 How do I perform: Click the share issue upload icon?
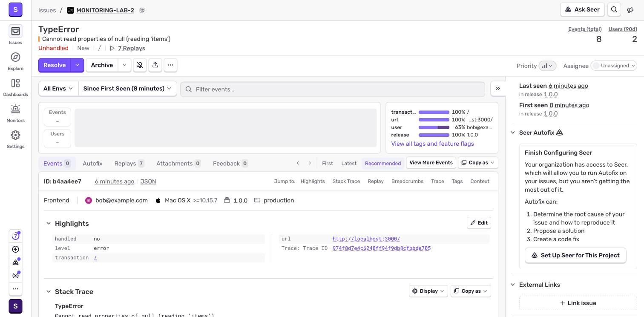pos(155,65)
